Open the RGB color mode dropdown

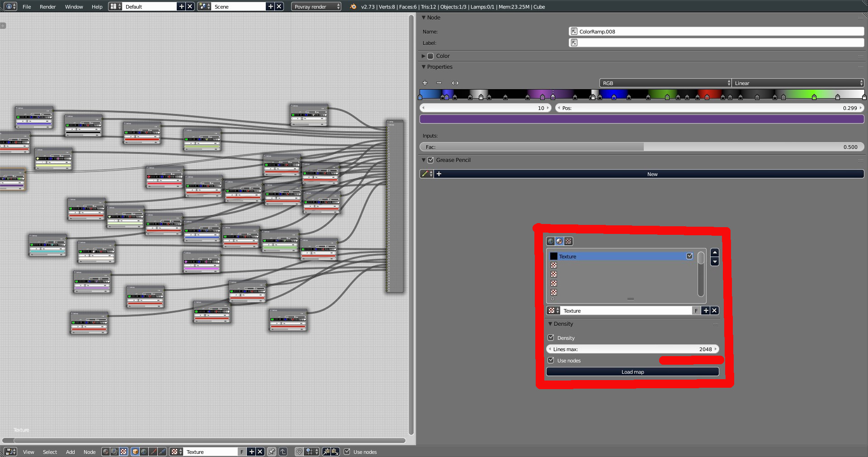665,83
